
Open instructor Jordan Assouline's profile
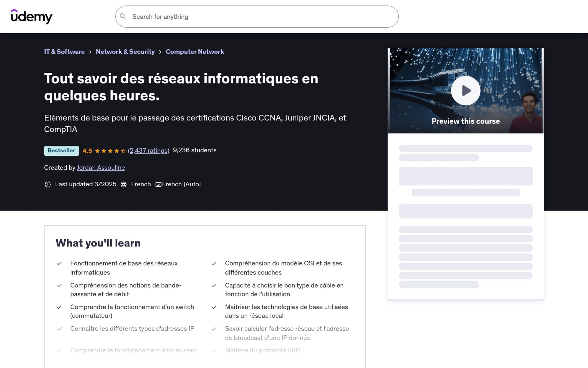pyautogui.click(x=101, y=168)
